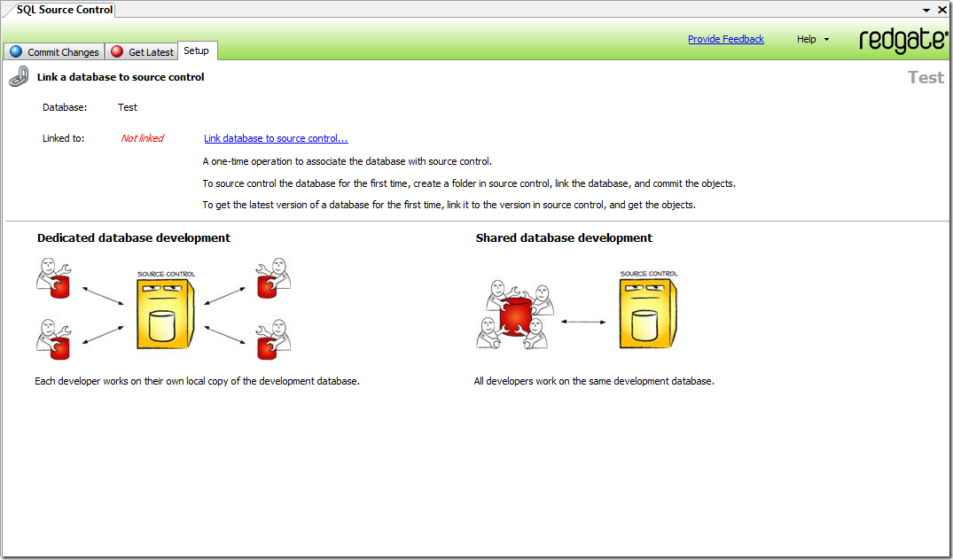
Task: Click the 'Link a database to source control' heading
Action: click(121, 77)
